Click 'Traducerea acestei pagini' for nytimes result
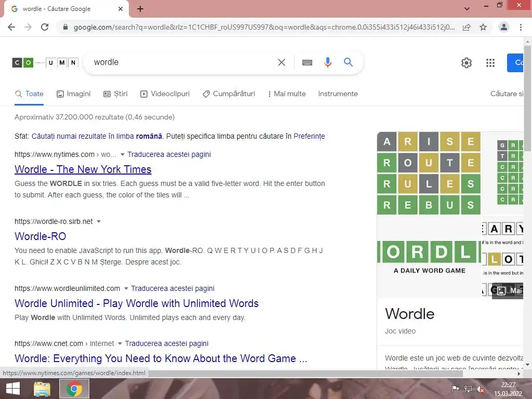532x399 pixels. [169, 155]
